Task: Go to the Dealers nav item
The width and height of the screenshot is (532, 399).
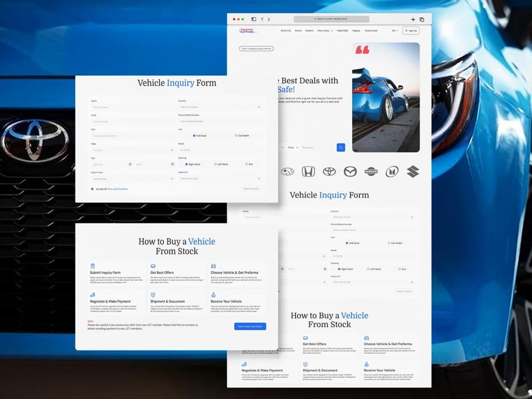Action: 310,30
